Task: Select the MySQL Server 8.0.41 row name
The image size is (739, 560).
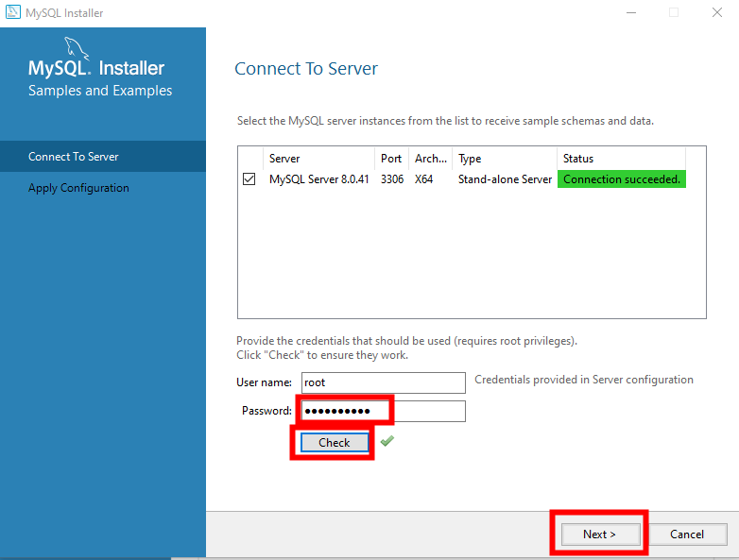Action: 318,179
